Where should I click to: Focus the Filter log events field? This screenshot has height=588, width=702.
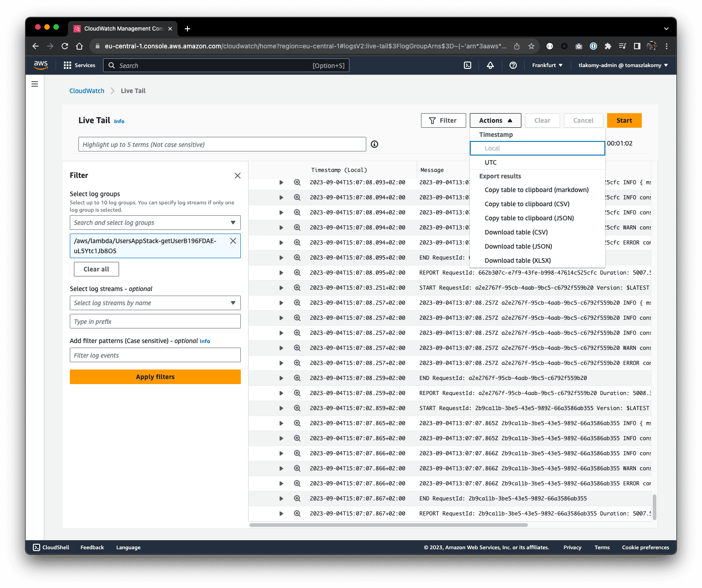click(155, 355)
